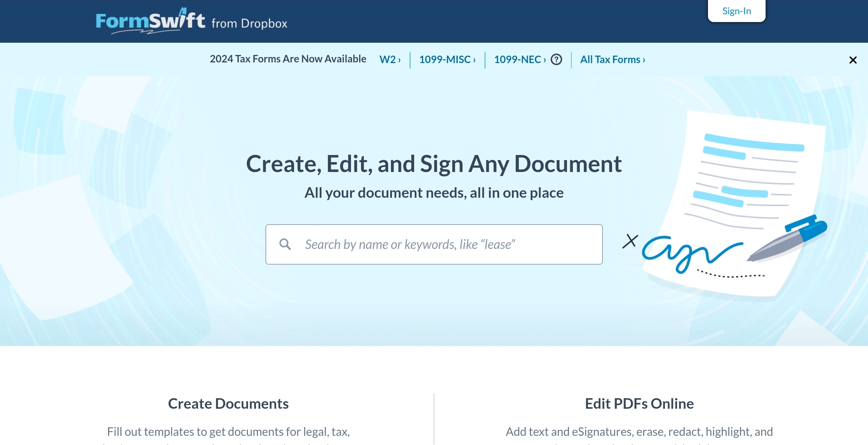Open the 1099-MISC form link
Screen dimensions: 868x445
pyautogui.click(x=447, y=60)
